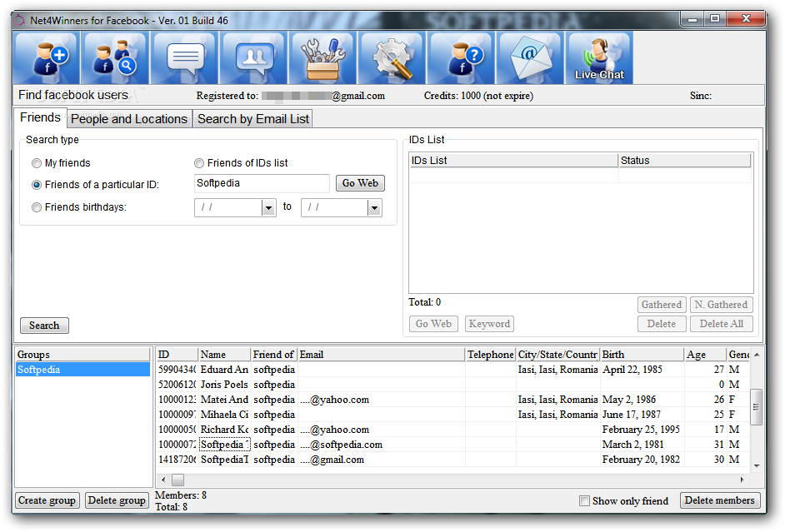Viewport: 785px width, 532px height.
Task: Expand the birthday start date dropdown
Action: [x=269, y=207]
